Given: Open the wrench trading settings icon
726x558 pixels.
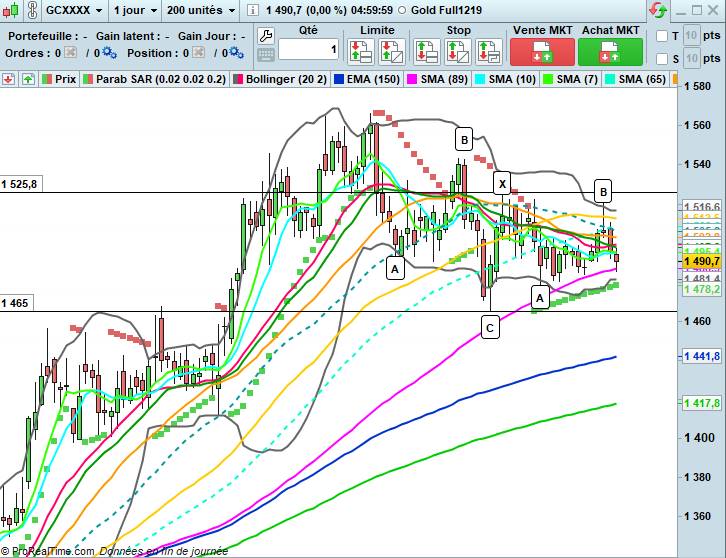Looking at the screenshot, I should click(x=266, y=35).
